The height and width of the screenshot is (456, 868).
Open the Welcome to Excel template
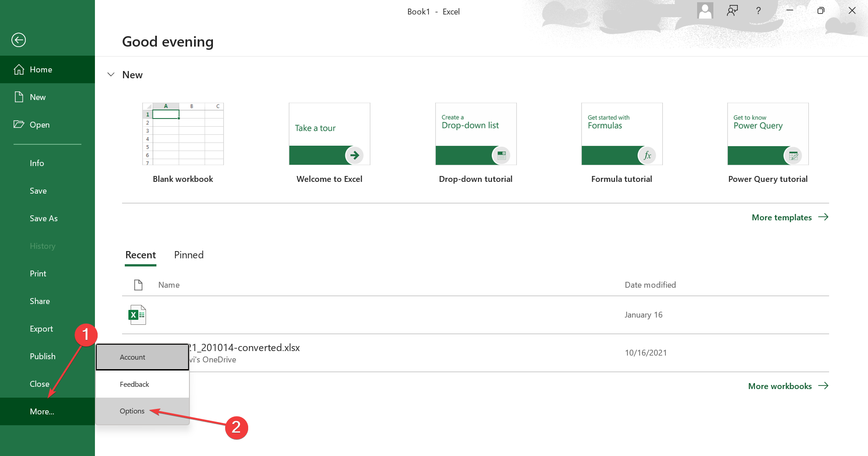pos(330,134)
